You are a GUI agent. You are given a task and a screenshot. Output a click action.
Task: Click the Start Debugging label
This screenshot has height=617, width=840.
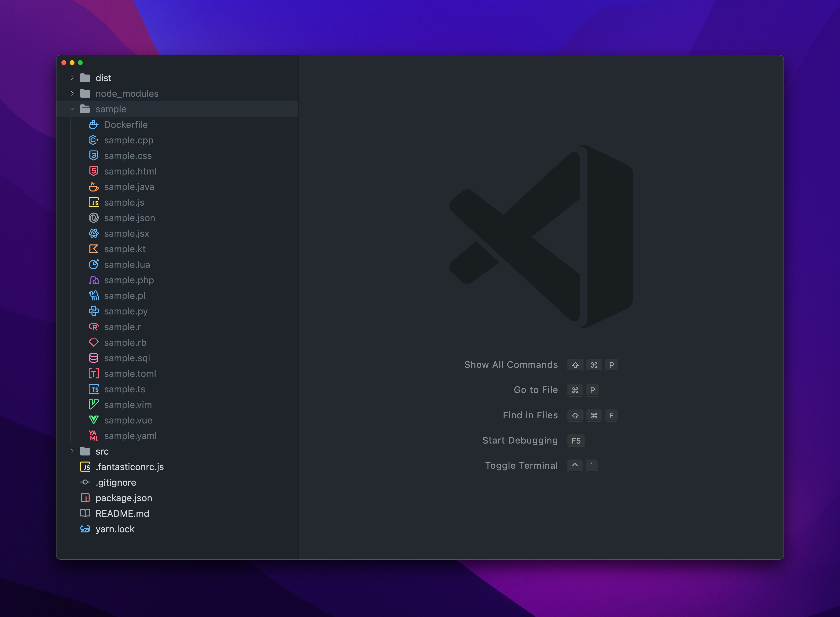pos(520,440)
